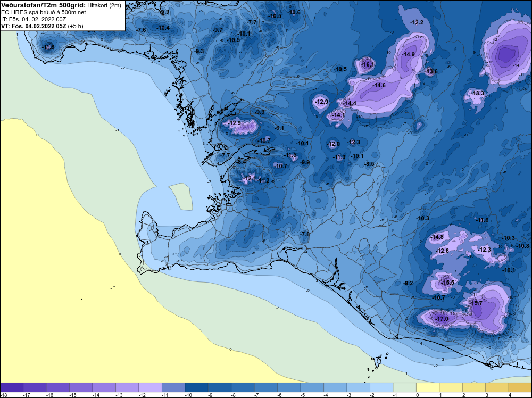Select the -17 legend color swatch
This screenshot has height=398, width=532.
[x=35, y=387]
